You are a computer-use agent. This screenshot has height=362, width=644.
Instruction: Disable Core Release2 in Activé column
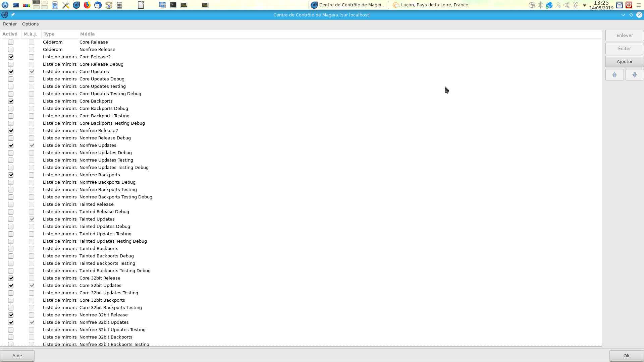(11, 57)
